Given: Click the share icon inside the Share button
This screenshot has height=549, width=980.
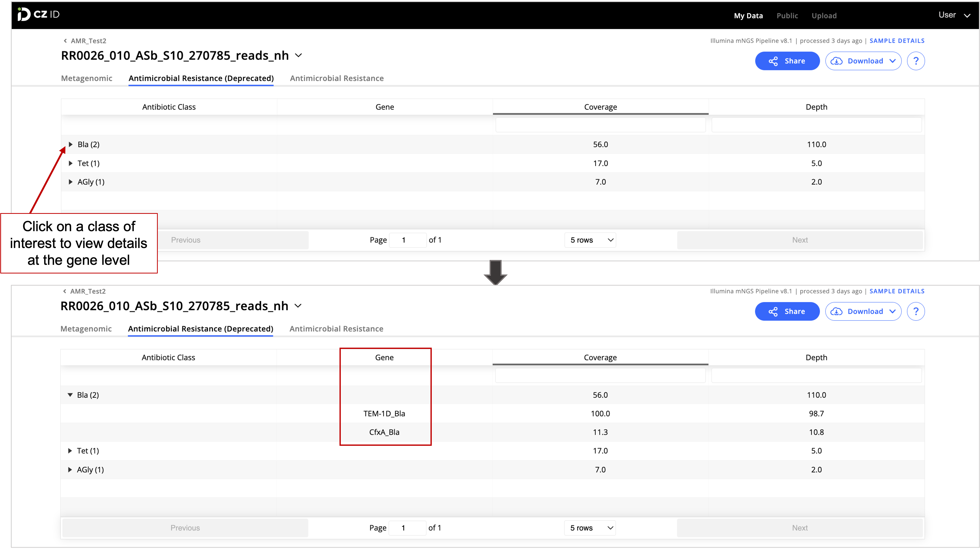Looking at the screenshot, I should coord(774,61).
